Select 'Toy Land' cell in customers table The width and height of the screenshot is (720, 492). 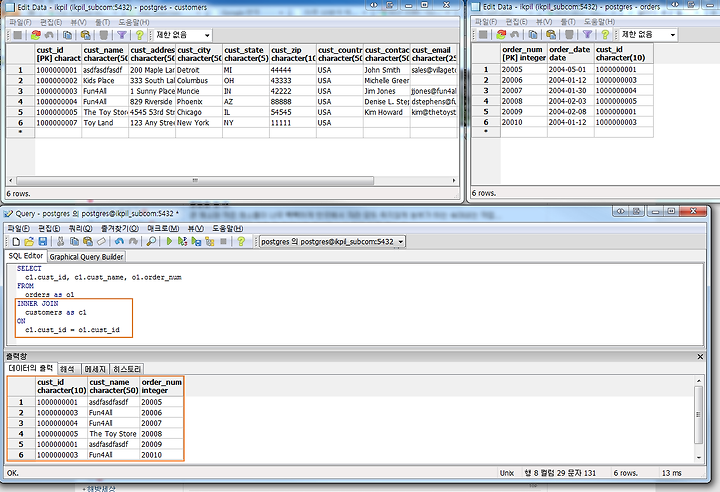click(105, 123)
